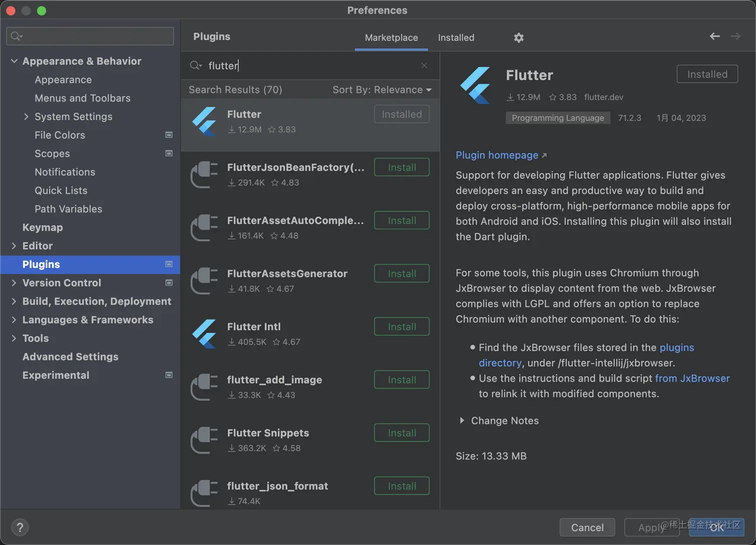Install Flutter Intl plugin
Image resolution: width=756 pixels, height=545 pixels.
pyautogui.click(x=401, y=326)
